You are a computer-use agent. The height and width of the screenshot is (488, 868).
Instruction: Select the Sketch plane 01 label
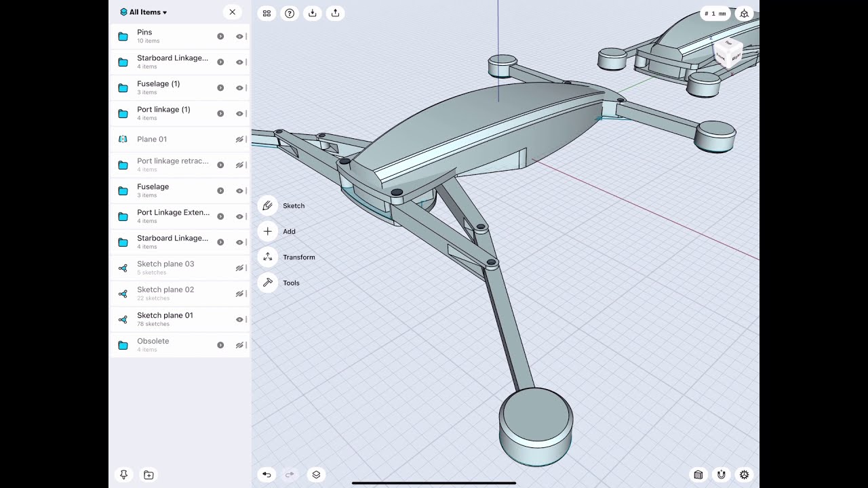165,315
